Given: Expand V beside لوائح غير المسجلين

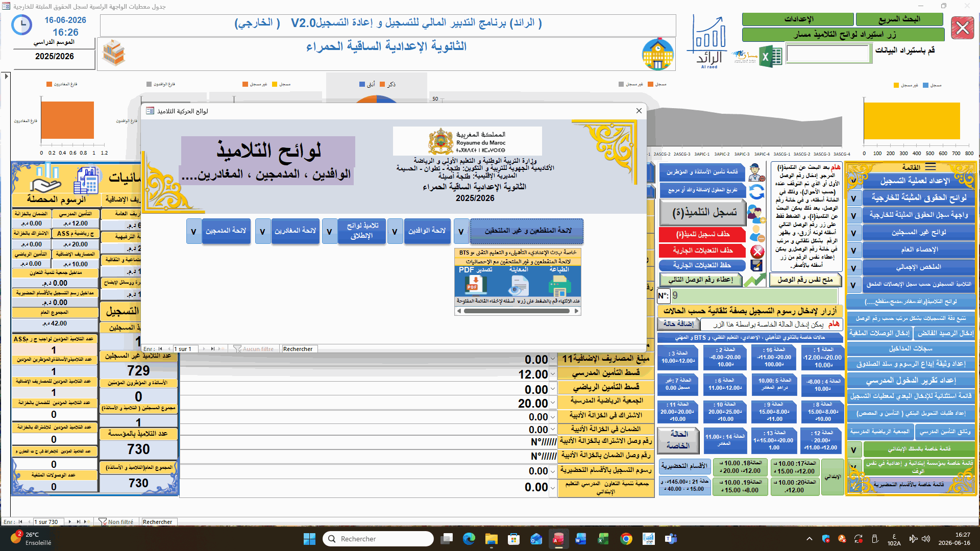Looking at the screenshot, I should tap(853, 233).
